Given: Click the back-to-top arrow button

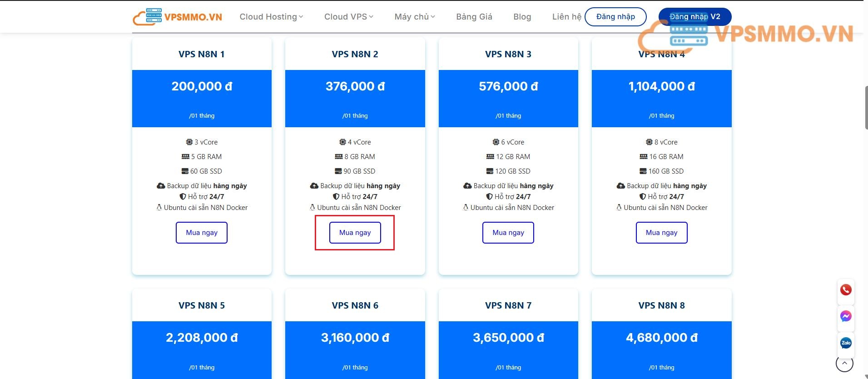Looking at the screenshot, I should tap(844, 363).
